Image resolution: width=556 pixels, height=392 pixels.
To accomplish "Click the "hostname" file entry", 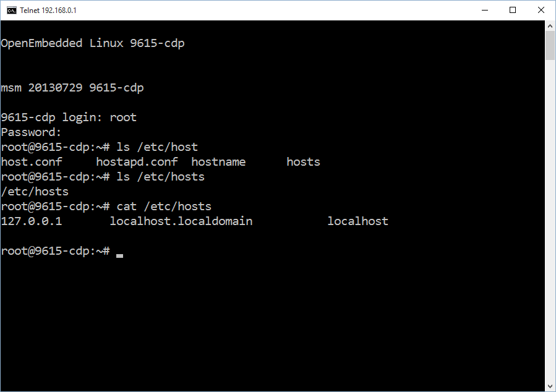I will pos(218,162).
